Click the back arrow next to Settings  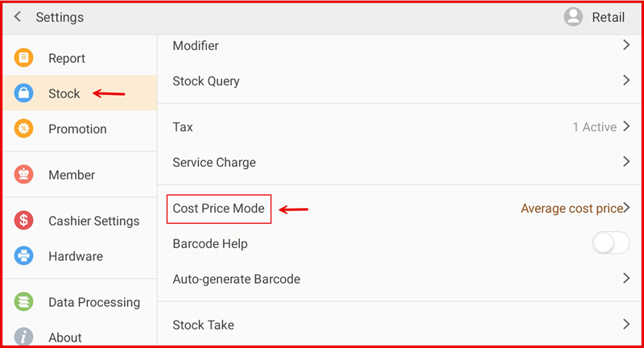click(x=18, y=17)
